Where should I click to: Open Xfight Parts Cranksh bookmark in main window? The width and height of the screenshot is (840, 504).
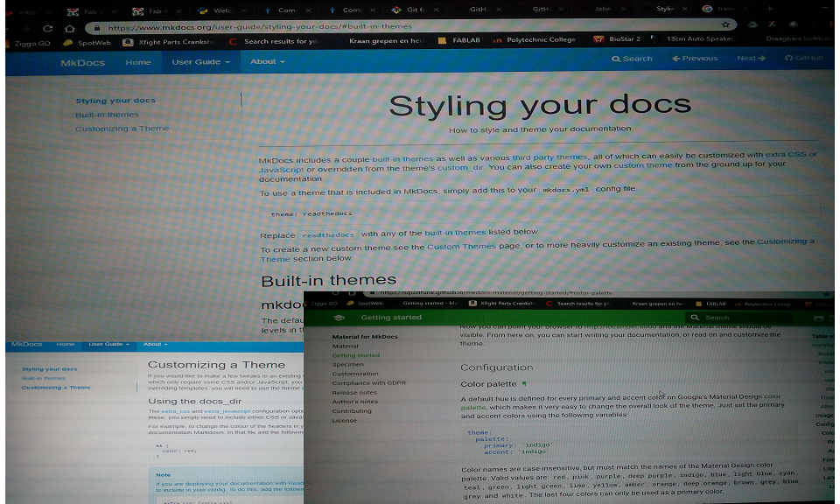coord(168,42)
